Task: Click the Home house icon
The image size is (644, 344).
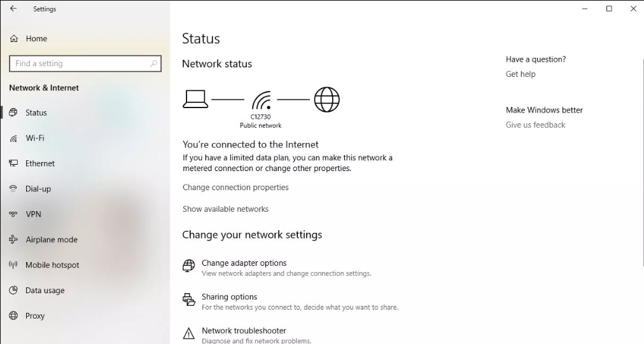Action: point(14,39)
